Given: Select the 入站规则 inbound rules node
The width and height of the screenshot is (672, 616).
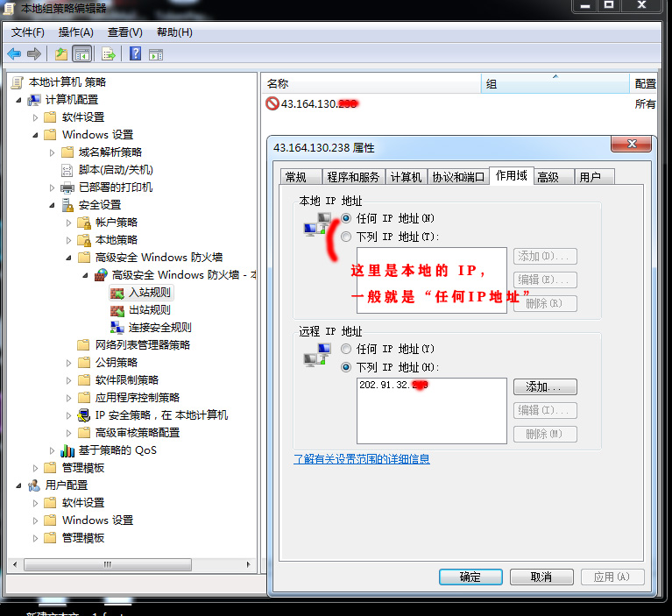Looking at the screenshot, I should (149, 293).
